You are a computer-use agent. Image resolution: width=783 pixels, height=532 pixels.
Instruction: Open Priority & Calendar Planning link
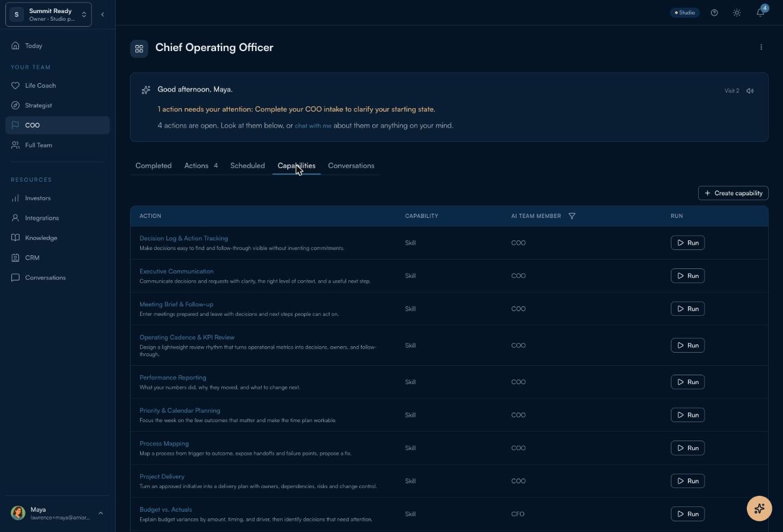click(180, 411)
